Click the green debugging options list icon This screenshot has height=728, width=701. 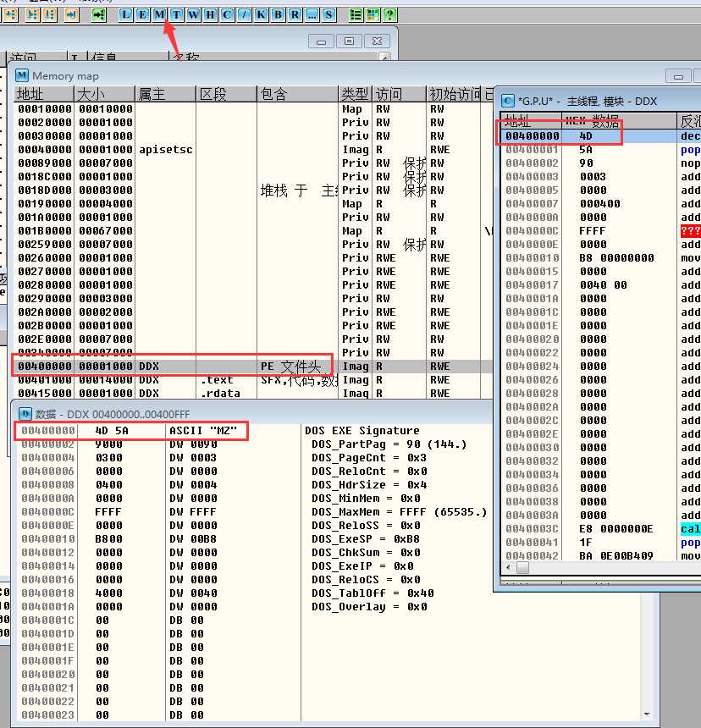[x=356, y=15]
